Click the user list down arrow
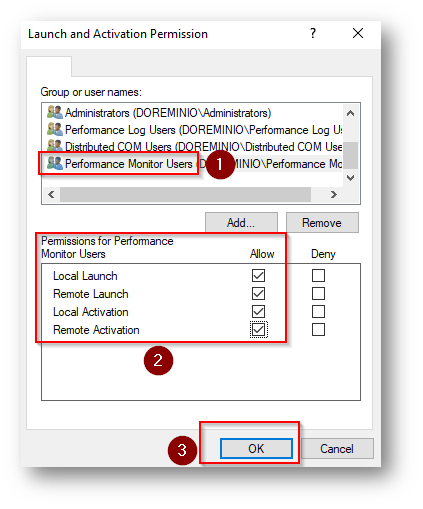This screenshot has width=423, height=509. pyautogui.click(x=350, y=178)
